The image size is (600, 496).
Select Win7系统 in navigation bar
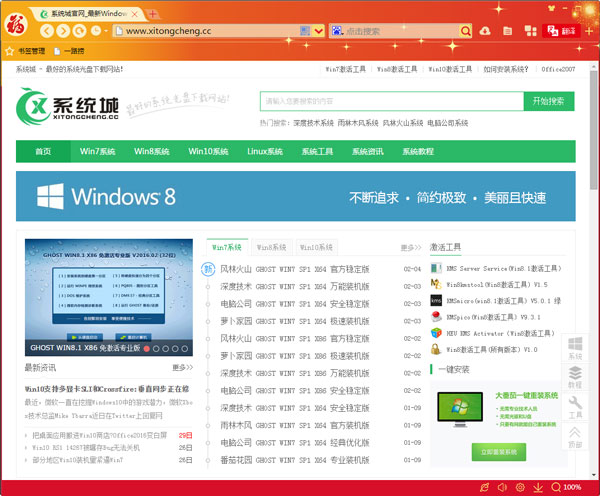98,152
